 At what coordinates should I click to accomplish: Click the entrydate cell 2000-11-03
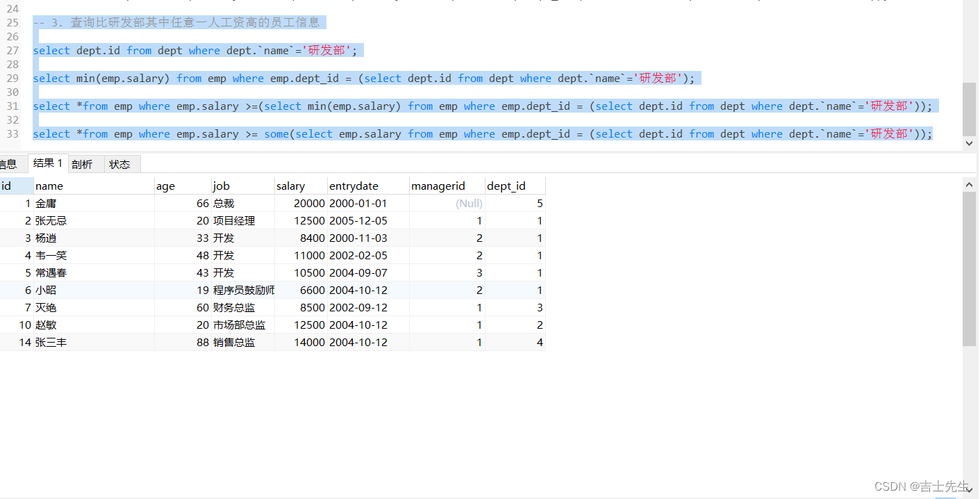(x=367, y=238)
